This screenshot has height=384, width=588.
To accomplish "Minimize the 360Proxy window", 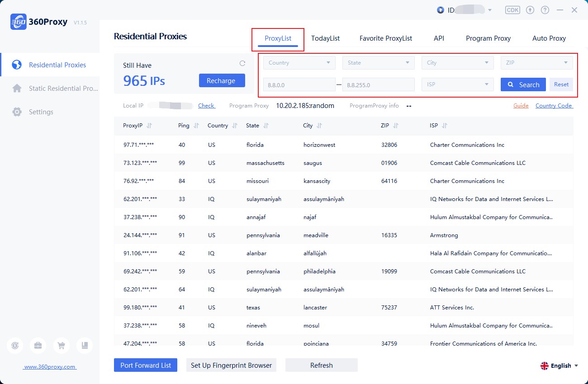I will coord(560,10).
